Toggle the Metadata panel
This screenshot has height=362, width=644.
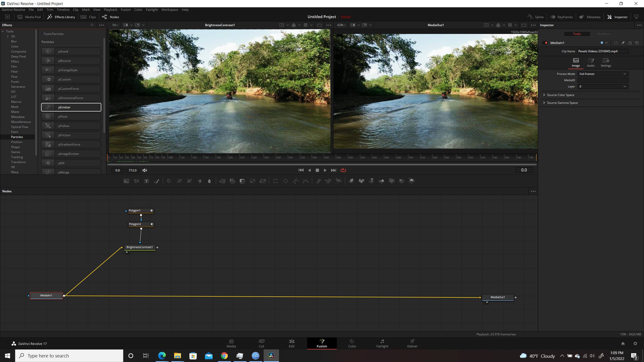click(590, 17)
